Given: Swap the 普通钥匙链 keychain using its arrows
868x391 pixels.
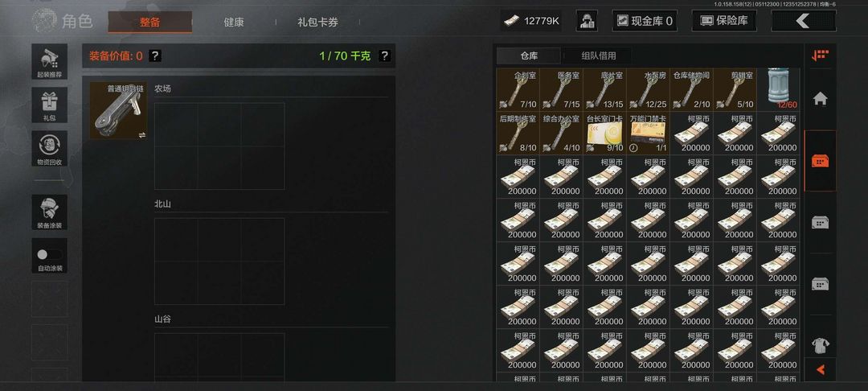Looking at the screenshot, I should [142, 134].
